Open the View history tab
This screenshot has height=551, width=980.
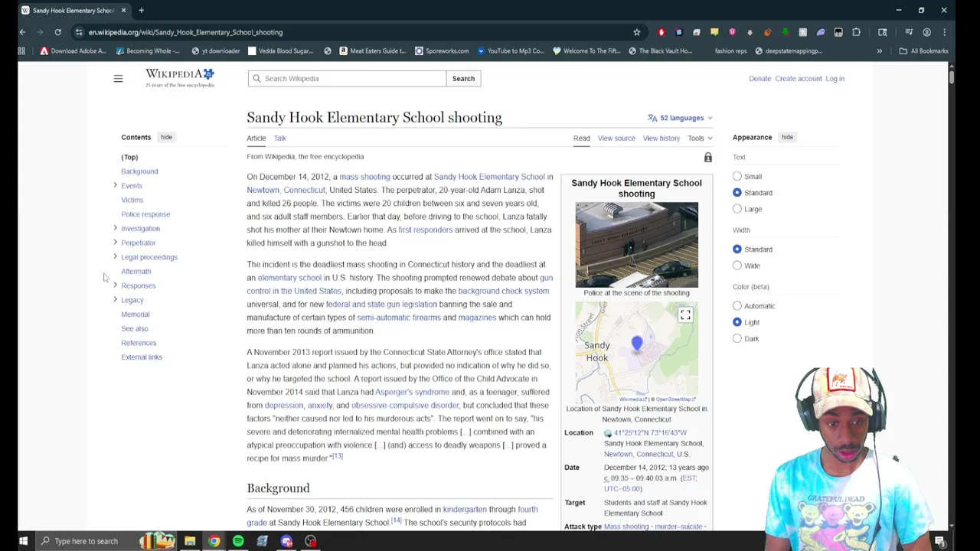661,139
